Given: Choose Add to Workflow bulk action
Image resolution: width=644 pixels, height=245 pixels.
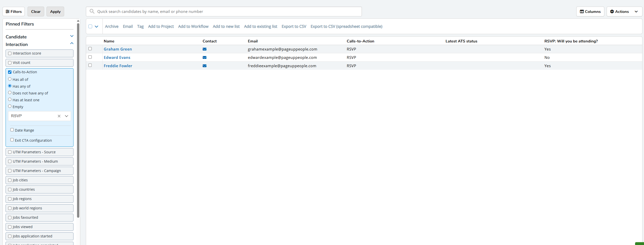Looking at the screenshot, I should point(193,27).
